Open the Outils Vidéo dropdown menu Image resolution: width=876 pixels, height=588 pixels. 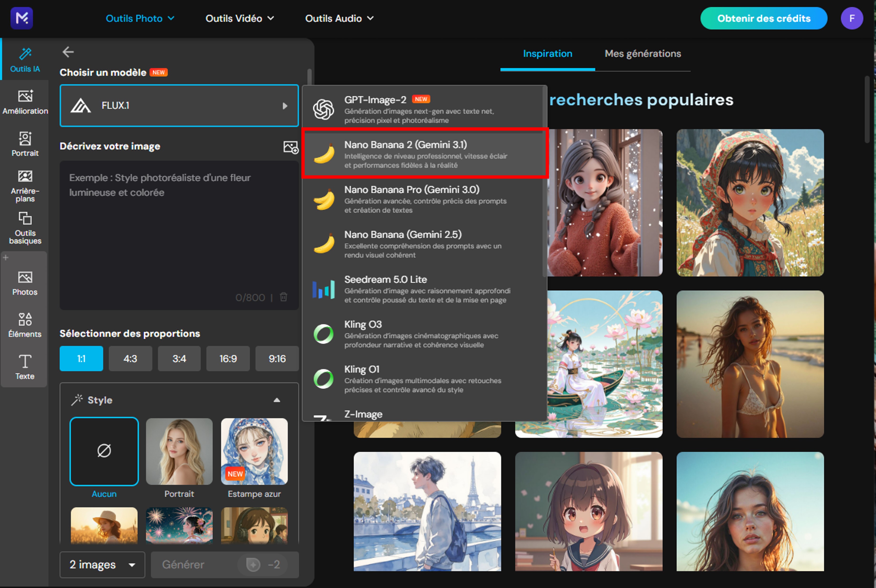[240, 18]
